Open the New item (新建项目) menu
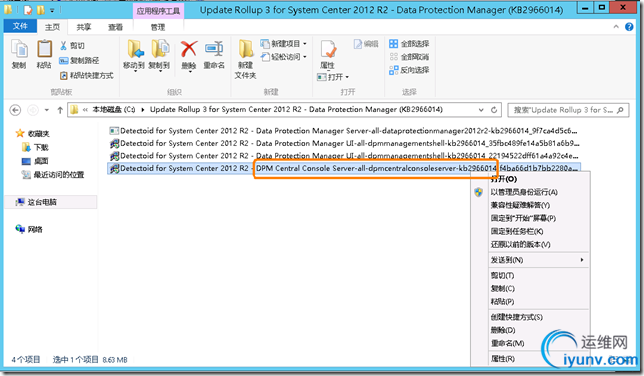Screen dimensions: 644x376 pyautogui.click(x=283, y=44)
